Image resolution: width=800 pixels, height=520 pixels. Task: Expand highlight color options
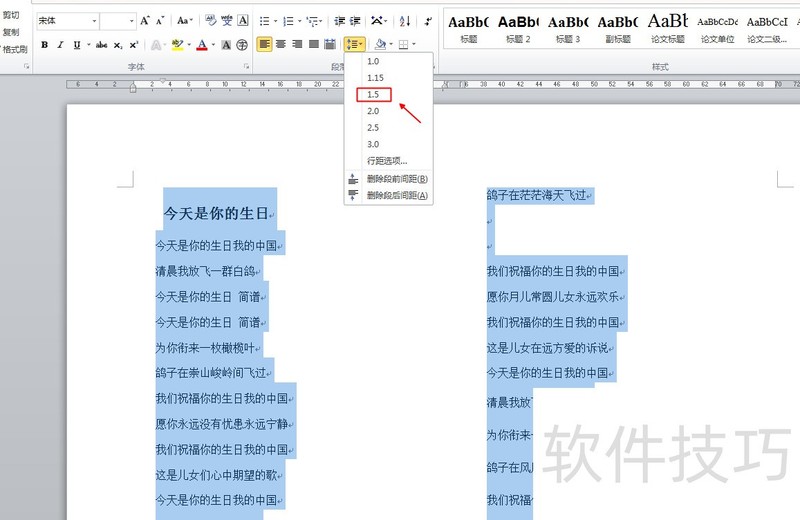(189, 45)
